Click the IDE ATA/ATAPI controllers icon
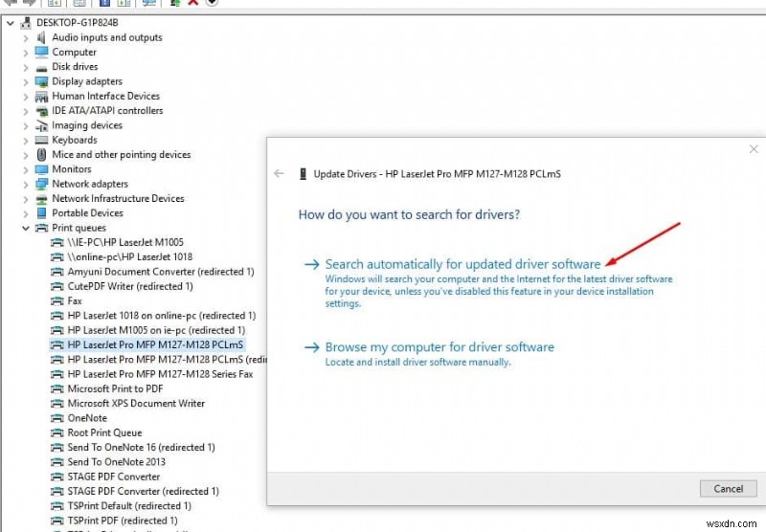This screenshot has height=532, width=766. coord(41,111)
